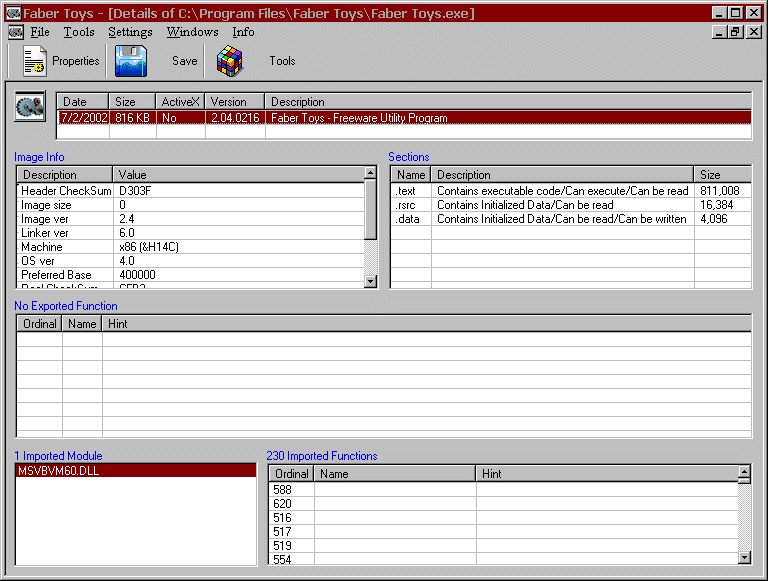
Task: Click the Save toolbar label
Action: (x=185, y=61)
